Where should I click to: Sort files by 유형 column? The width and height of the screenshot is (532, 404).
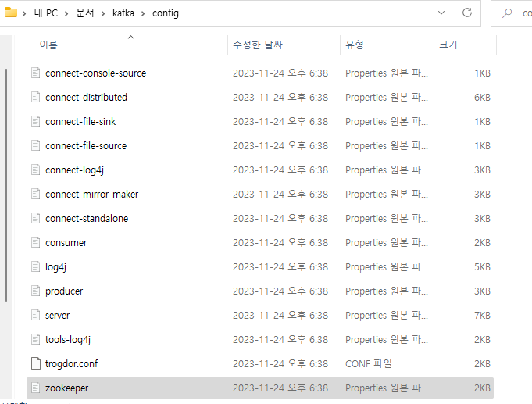[355, 45]
